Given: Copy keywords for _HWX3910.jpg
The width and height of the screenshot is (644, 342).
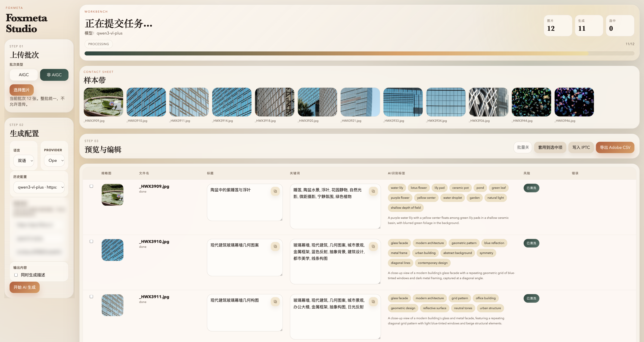Looking at the screenshot, I should (373, 247).
